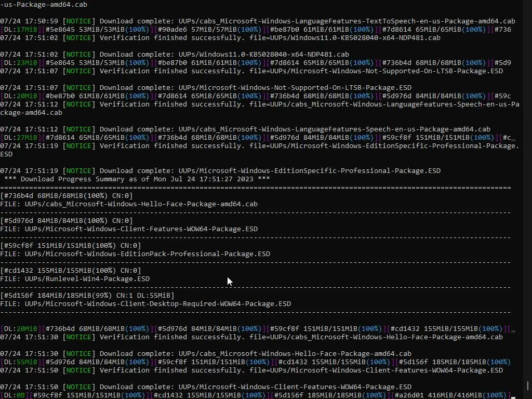Image resolution: width=532 pixels, height=399 pixels.
Task: Click 17:51:50 download complete Client-Features-WOW64 line
Action: coord(206,387)
